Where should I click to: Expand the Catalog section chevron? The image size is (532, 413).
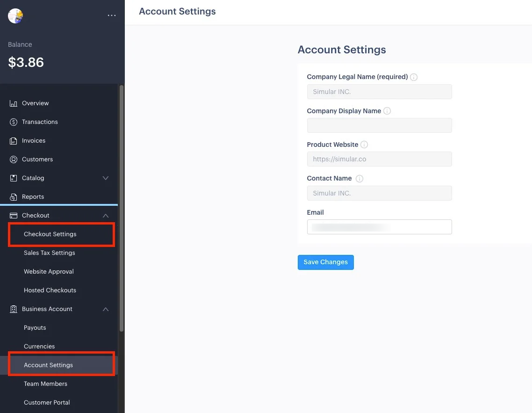coord(106,178)
